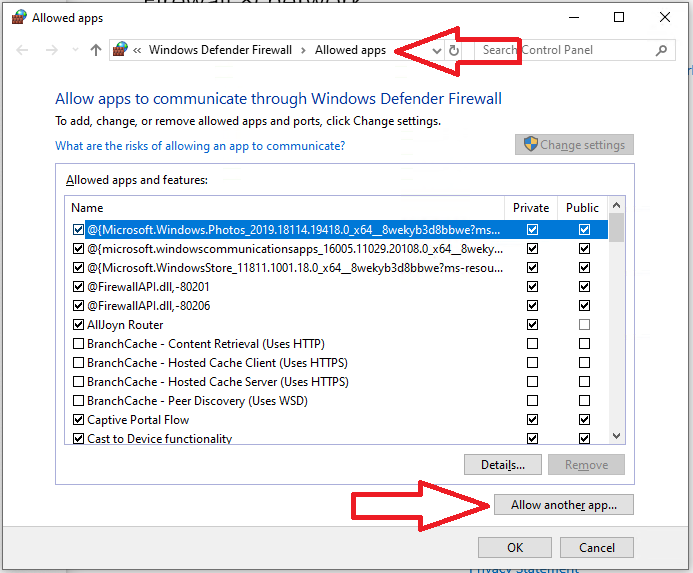Sort list by Name column header
The height and width of the screenshot is (573, 693).
coord(87,208)
